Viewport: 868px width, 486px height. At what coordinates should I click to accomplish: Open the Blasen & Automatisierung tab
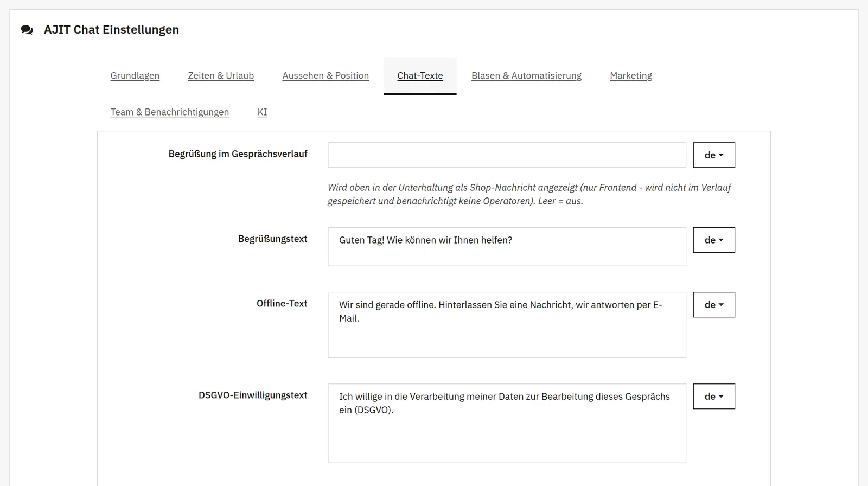point(526,76)
